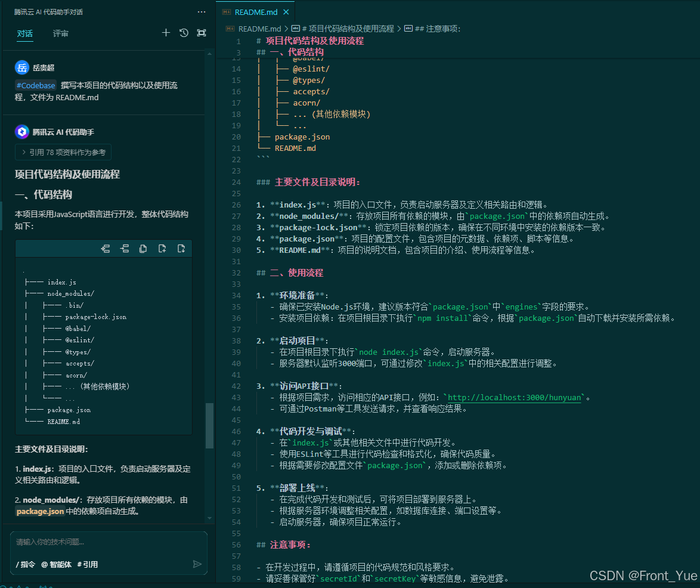
Task: Click the / 指令 command shortcut
Action: tap(26, 564)
